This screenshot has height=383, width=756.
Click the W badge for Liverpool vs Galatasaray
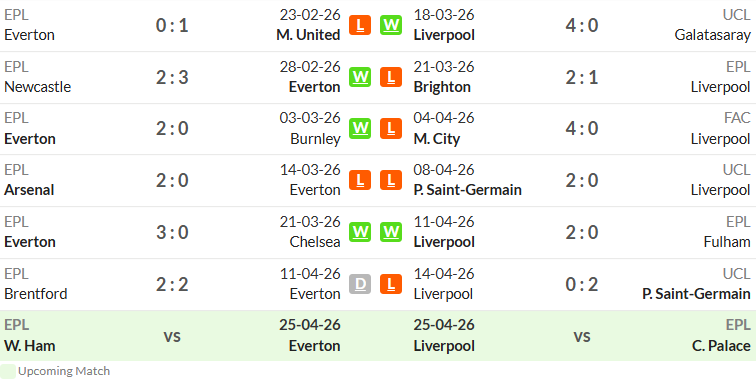click(391, 25)
